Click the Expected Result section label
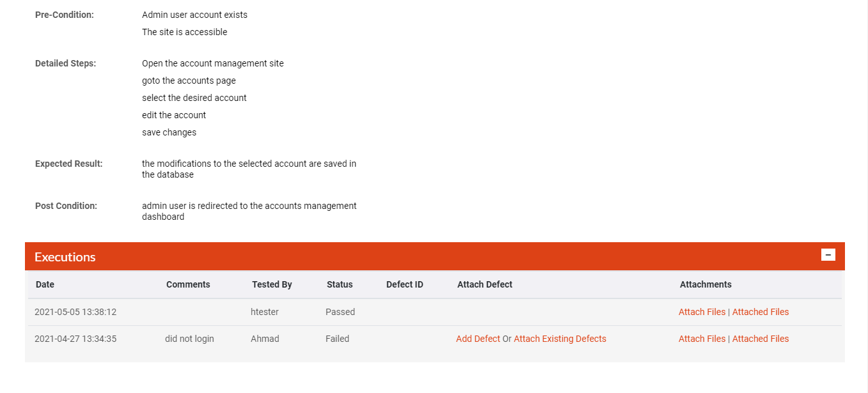The width and height of the screenshot is (868, 393). [68, 164]
